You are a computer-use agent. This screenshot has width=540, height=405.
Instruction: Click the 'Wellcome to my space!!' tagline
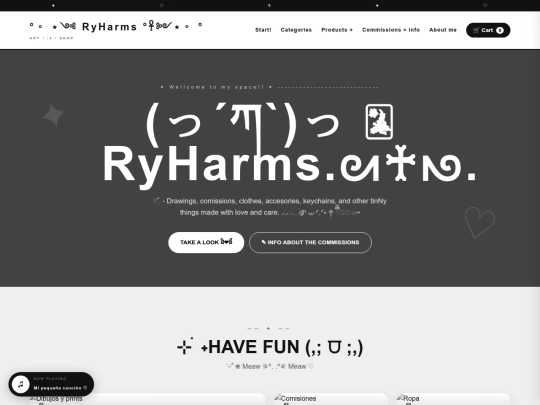pyautogui.click(x=217, y=87)
